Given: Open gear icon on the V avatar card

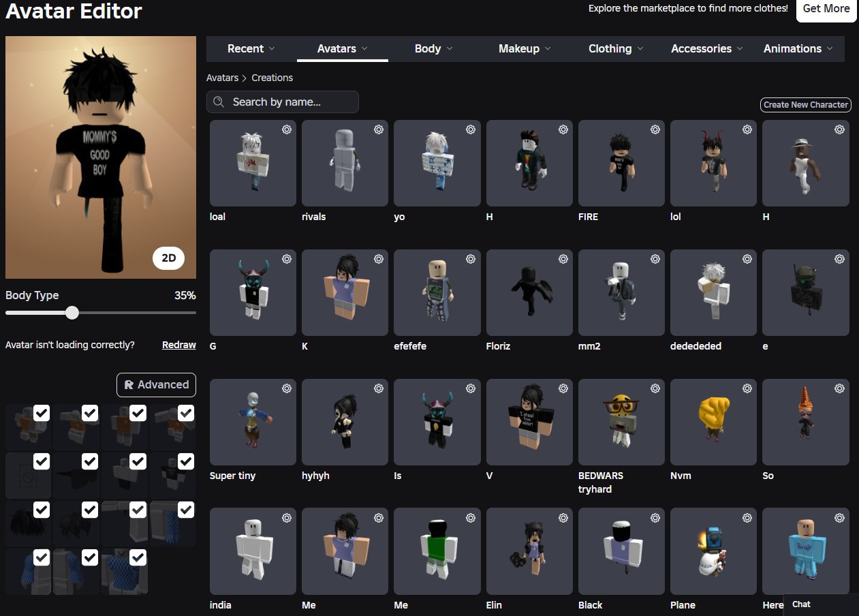Looking at the screenshot, I should tap(563, 388).
